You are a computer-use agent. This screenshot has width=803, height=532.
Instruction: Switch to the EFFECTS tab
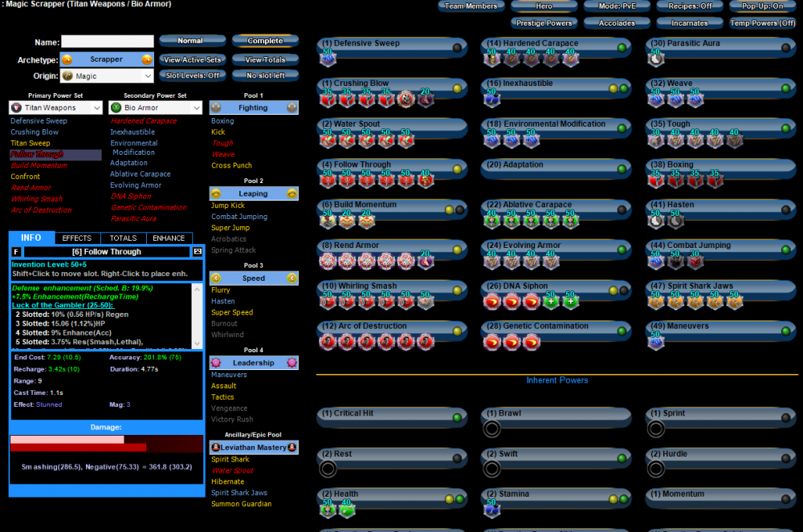tap(77, 238)
